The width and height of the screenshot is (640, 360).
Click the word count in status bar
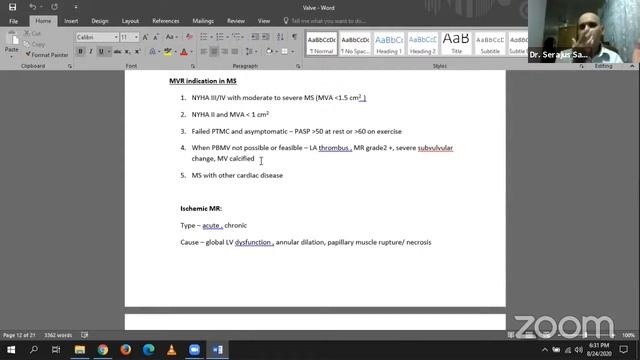pos(58,335)
